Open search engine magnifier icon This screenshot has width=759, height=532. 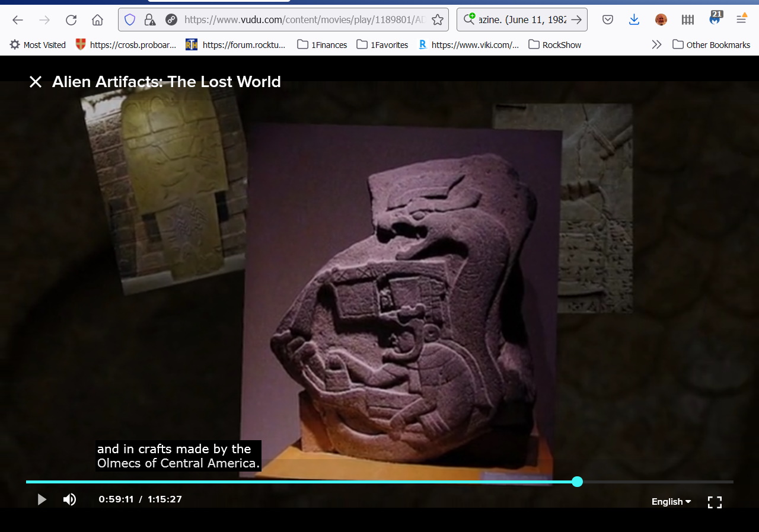(469, 19)
